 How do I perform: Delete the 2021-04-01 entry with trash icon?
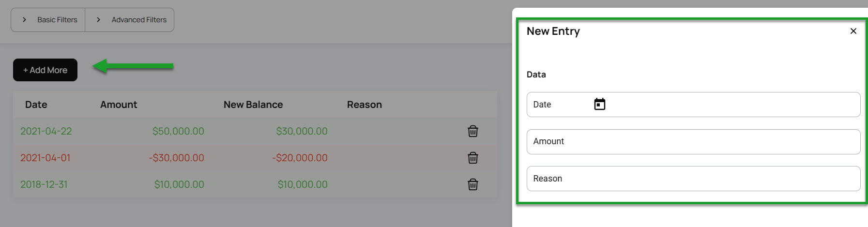[x=473, y=158]
